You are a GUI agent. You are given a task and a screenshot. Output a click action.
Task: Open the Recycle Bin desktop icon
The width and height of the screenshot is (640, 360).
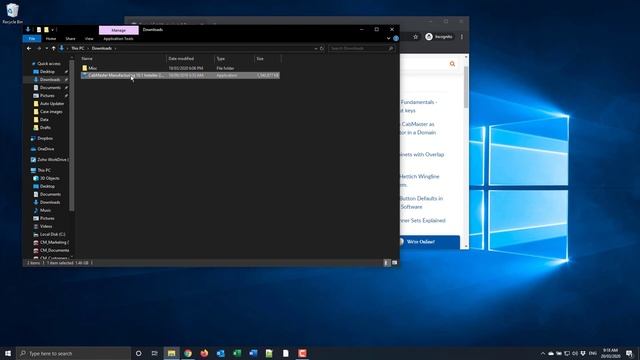click(x=12, y=13)
